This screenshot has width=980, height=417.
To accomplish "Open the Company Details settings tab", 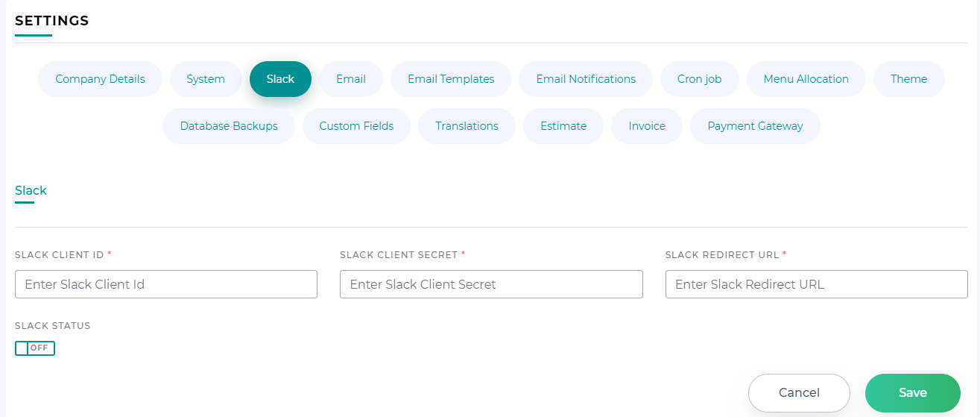I will tap(100, 79).
